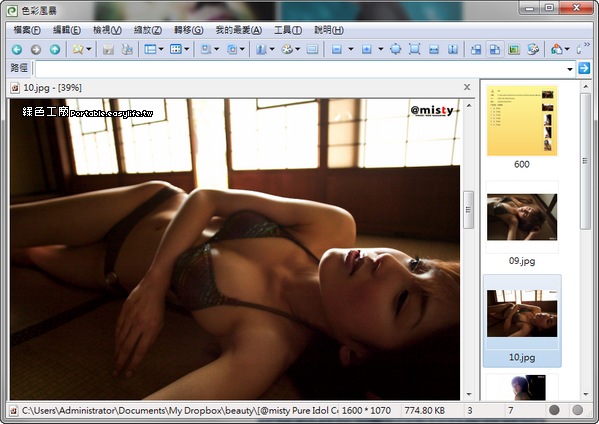Click the preview scroll down arrow
The width and height of the screenshot is (599, 424).
pyautogui.click(x=469, y=394)
